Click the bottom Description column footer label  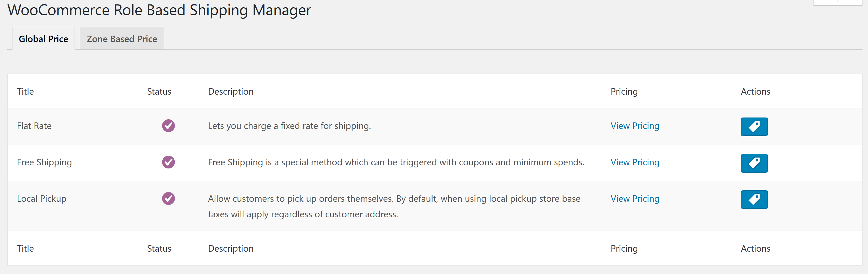tap(230, 248)
